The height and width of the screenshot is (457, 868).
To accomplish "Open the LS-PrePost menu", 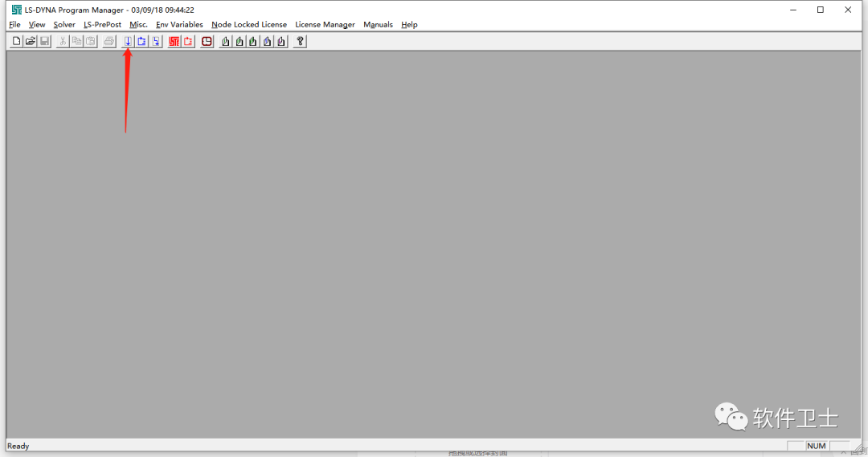I will click(102, 24).
